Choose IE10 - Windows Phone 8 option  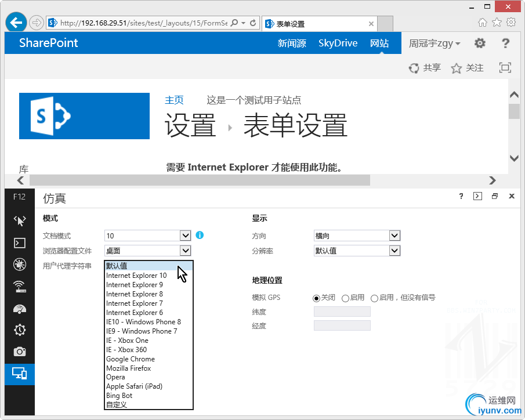[x=149, y=322]
